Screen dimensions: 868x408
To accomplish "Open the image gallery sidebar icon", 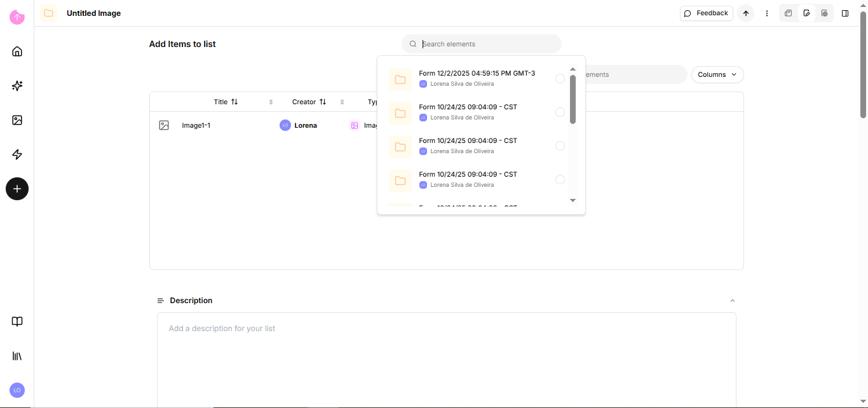I will (x=17, y=120).
